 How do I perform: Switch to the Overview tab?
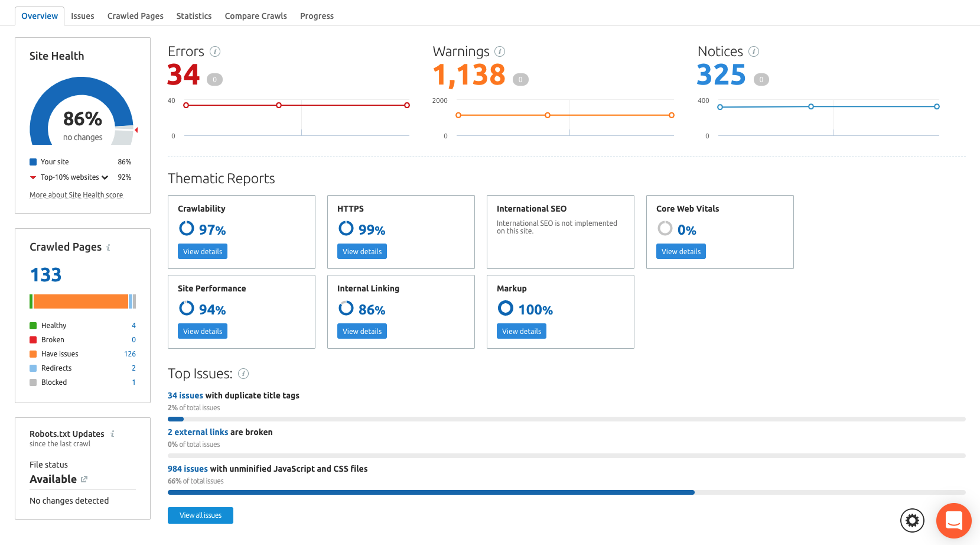click(x=40, y=16)
